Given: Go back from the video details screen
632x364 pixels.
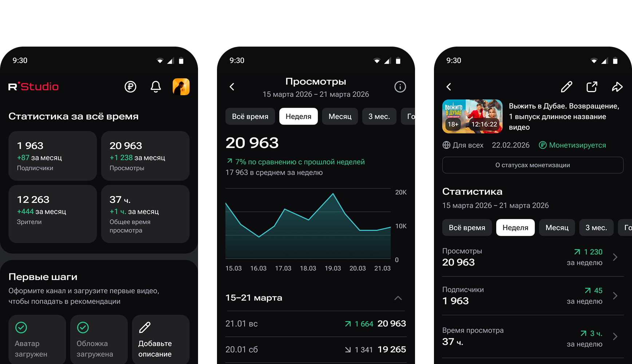Looking at the screenshot, I should point(449,87).
